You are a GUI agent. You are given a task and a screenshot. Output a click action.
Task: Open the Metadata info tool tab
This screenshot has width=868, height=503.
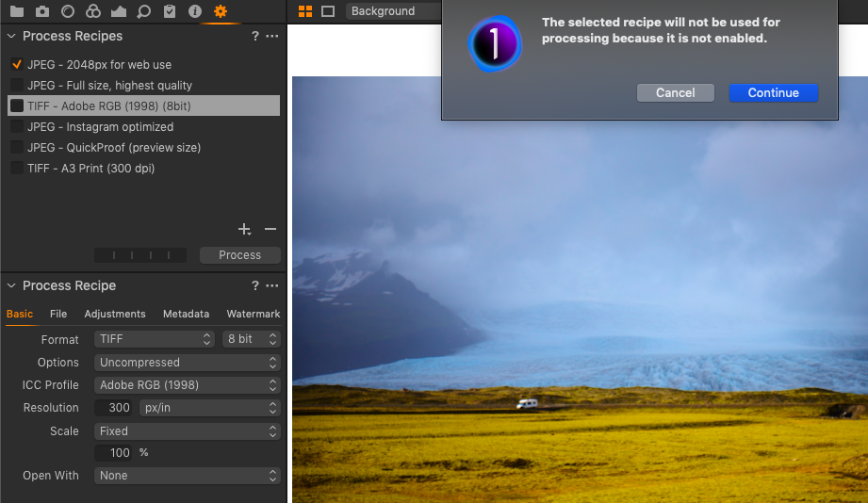(x=195, y=11)
